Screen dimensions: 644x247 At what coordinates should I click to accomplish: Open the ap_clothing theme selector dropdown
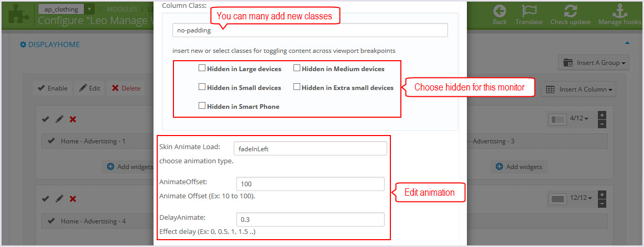[66, 9]
